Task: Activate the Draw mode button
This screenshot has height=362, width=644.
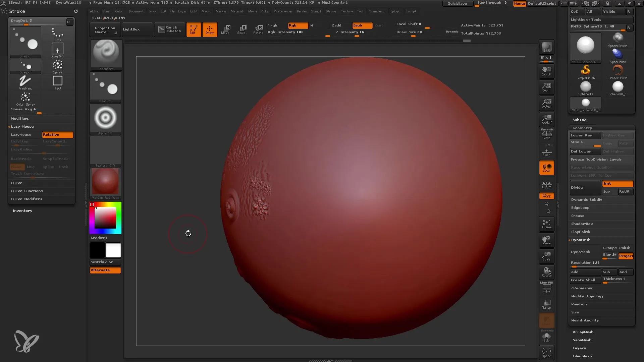Action: point(210,29)
